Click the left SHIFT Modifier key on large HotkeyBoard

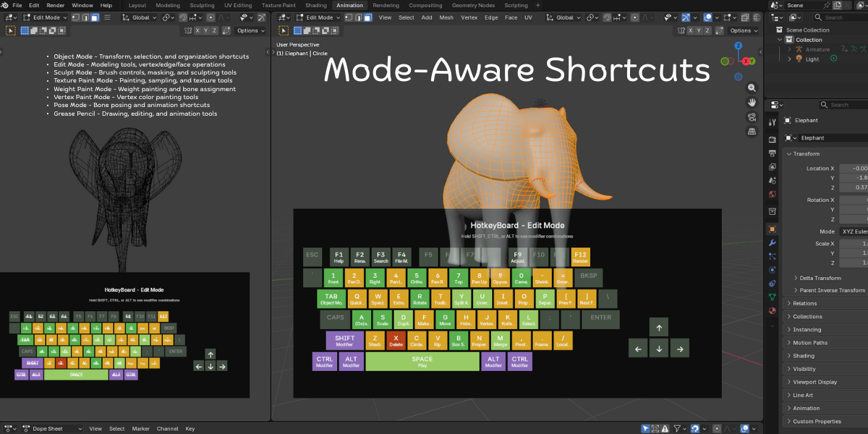point(345,341)
